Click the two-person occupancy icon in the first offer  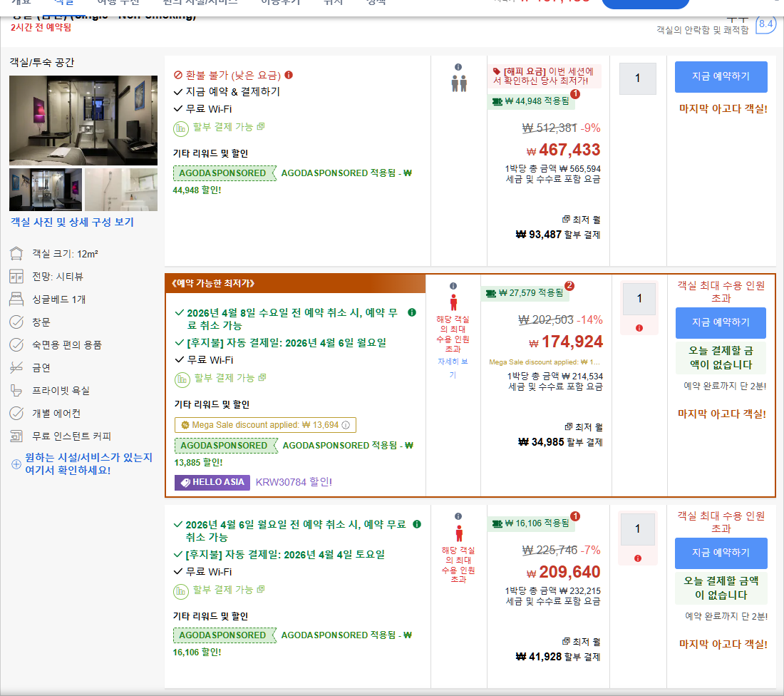(x=459, y=83)
